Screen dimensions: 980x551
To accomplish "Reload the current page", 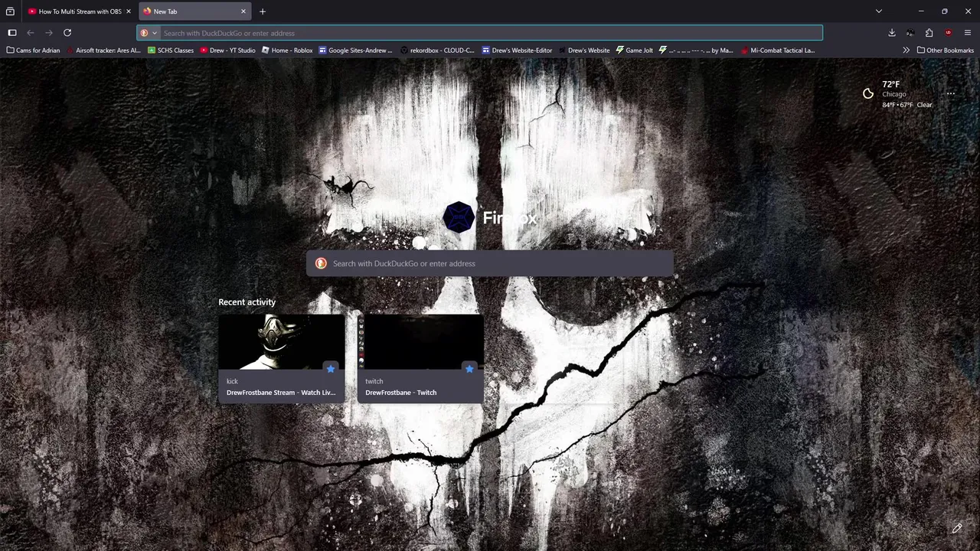I will pyautogui.click(x=67, y=33).
